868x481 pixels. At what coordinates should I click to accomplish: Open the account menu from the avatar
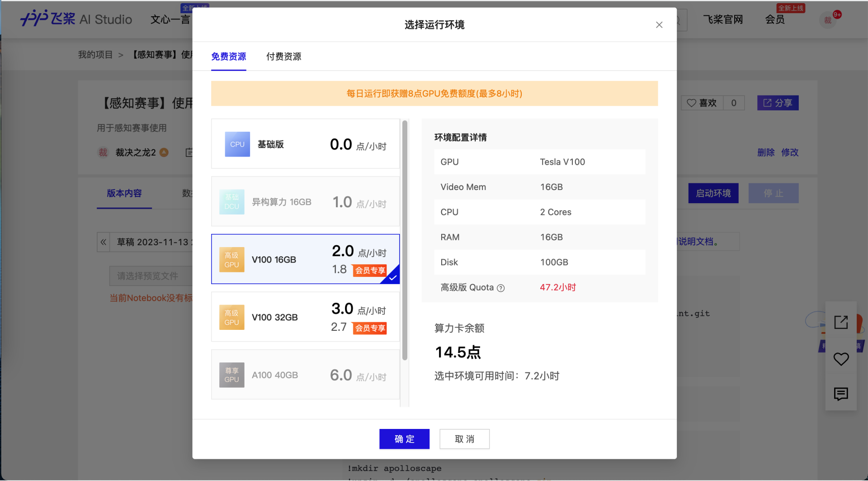click(828, 20)
